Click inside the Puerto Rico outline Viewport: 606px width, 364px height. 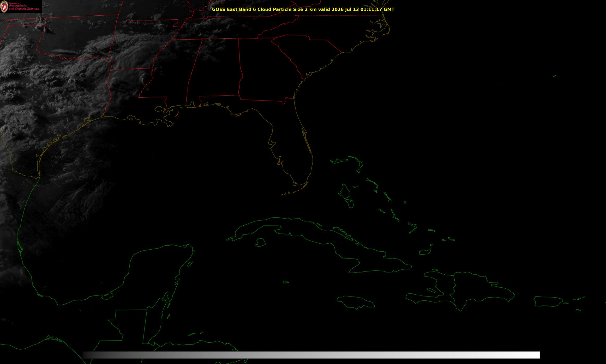(x=548, y=301)
